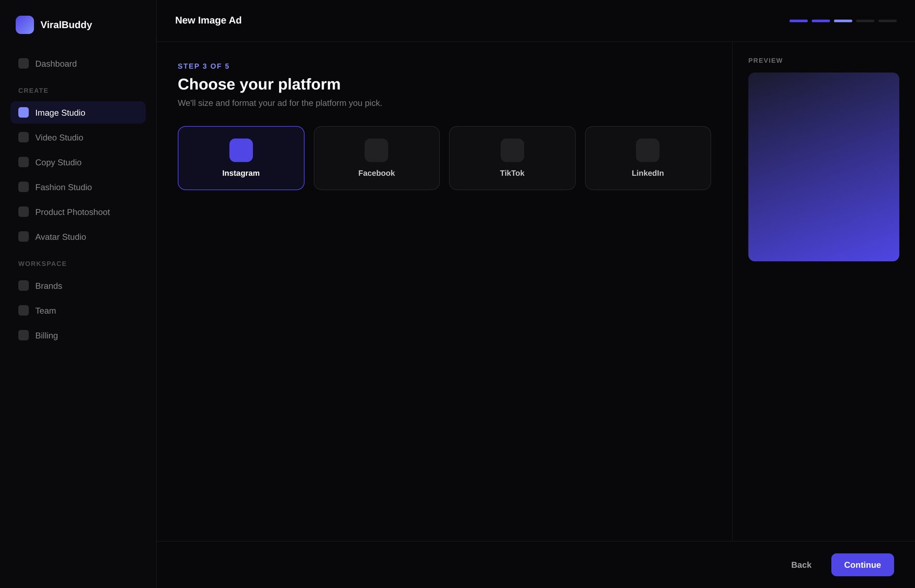This screenshot has width=915, height=588.
Task: Click the fifth step progress segment
Action: click(x=887, y=21)
